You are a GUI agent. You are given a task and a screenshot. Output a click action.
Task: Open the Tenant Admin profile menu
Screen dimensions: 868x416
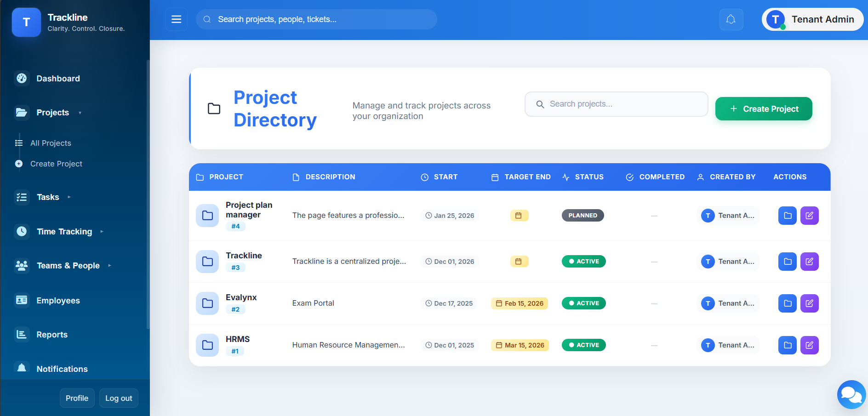click(812, 19)
